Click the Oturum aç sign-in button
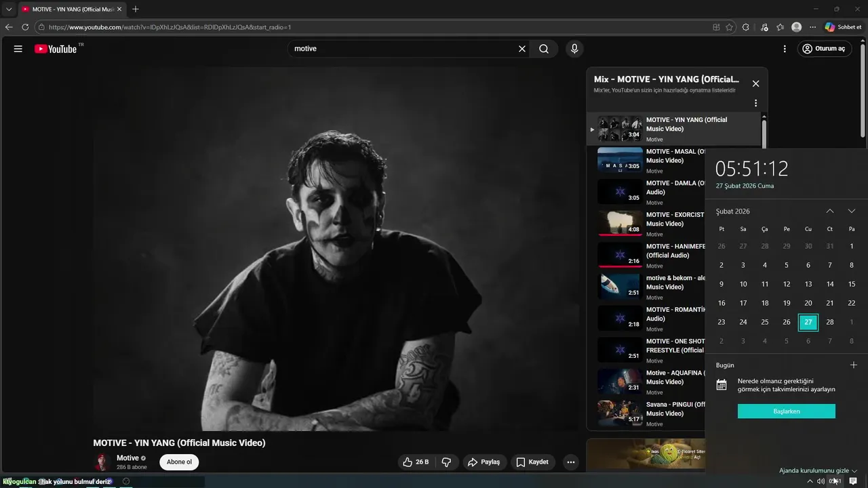This screenshot has height=488, width=868. point(825,49)
